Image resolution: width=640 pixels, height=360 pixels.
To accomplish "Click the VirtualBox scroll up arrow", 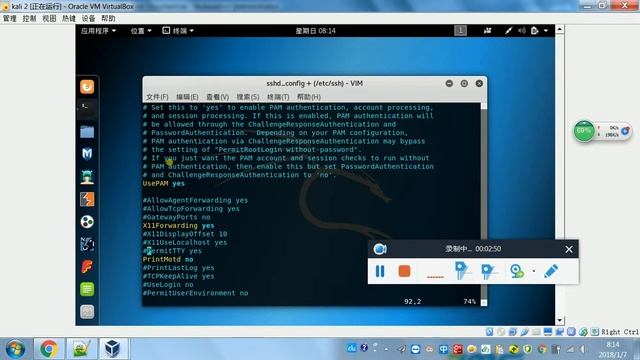I will [560, 29].
